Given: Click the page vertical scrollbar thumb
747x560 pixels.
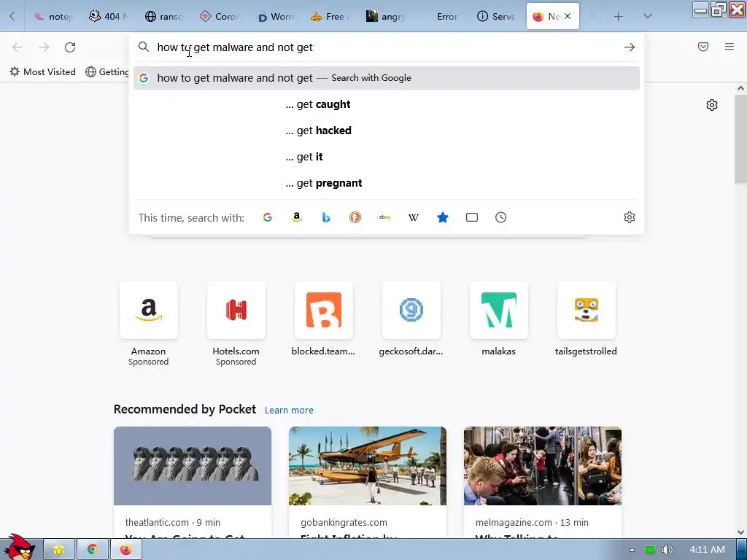Looking at the screenshot, I should click(x=740, y=138).
